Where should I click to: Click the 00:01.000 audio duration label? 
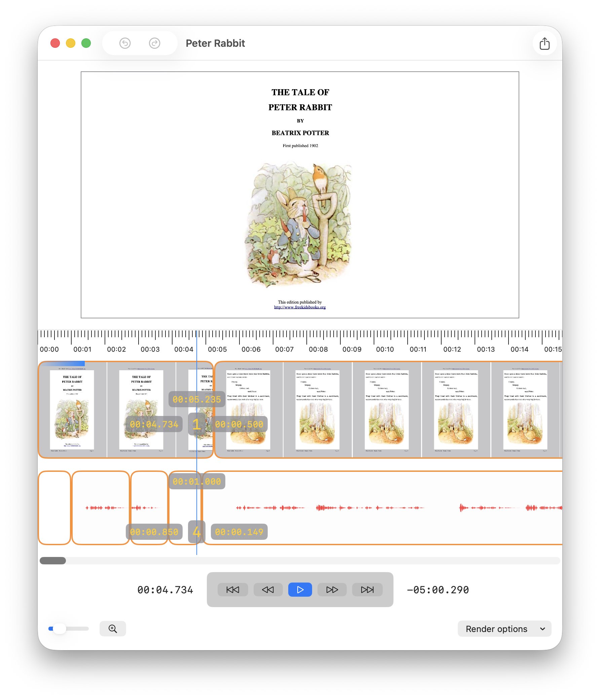pyautogui.click(x=196, y=482)
